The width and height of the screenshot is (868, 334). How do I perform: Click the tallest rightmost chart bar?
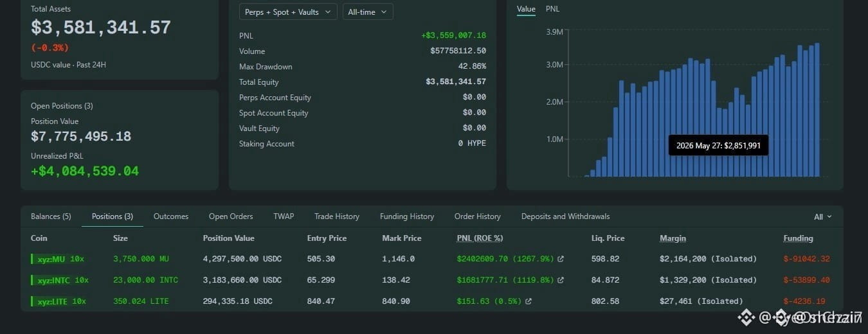(x=817, y=110)
